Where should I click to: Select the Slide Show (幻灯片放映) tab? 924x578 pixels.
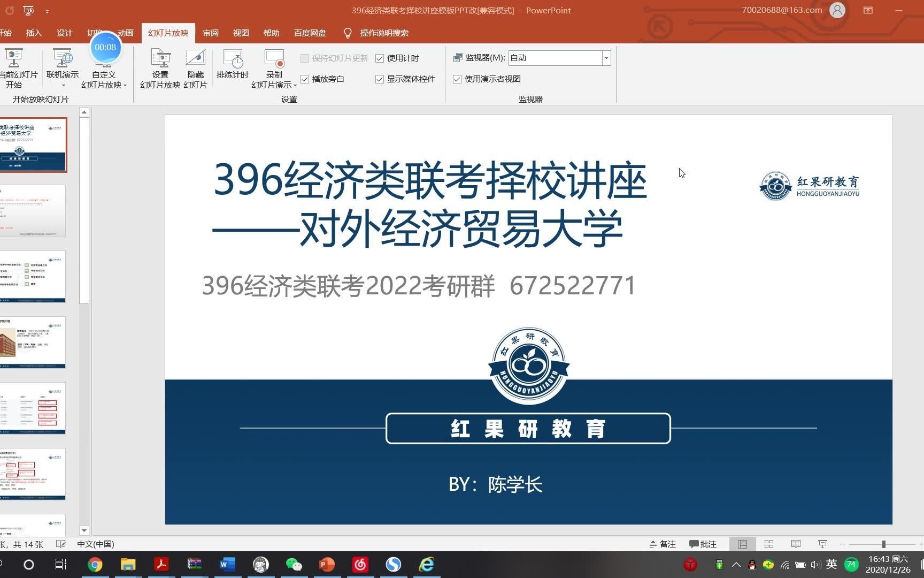pos(168,33)
